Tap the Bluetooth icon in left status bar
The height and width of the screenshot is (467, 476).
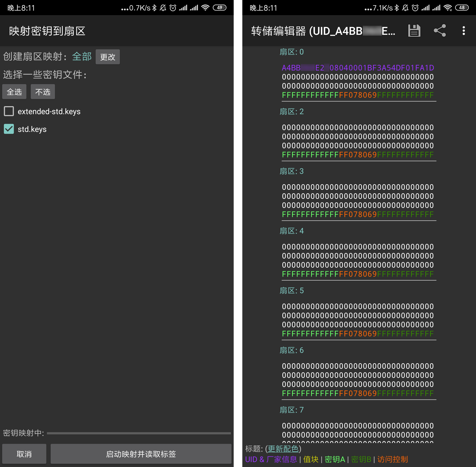154,8
